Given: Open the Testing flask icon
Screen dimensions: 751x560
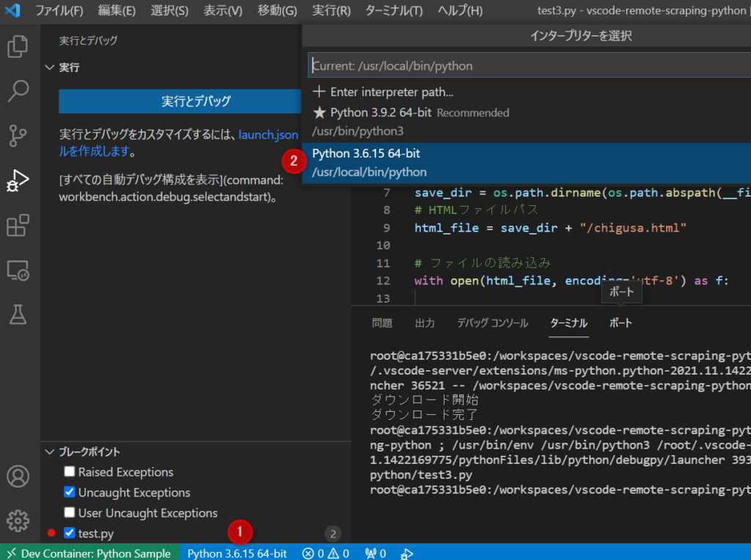Looking at the screenshot, I should coord(18,314).
